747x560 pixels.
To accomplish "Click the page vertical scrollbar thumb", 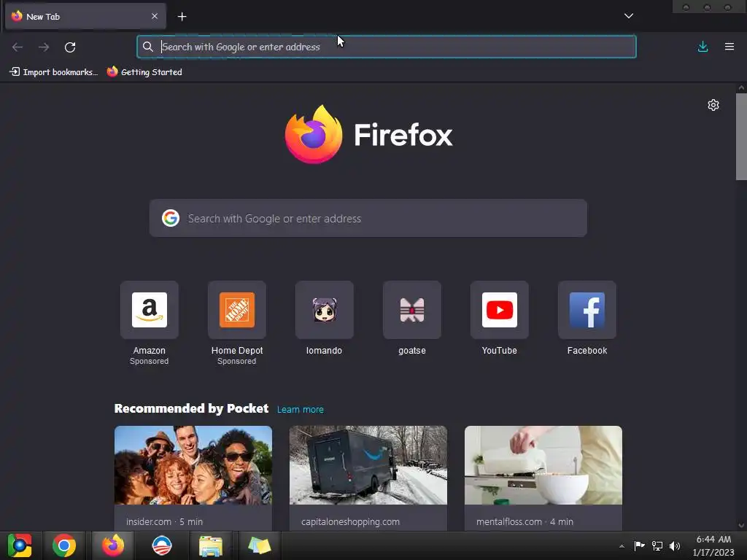I will 741,136.
